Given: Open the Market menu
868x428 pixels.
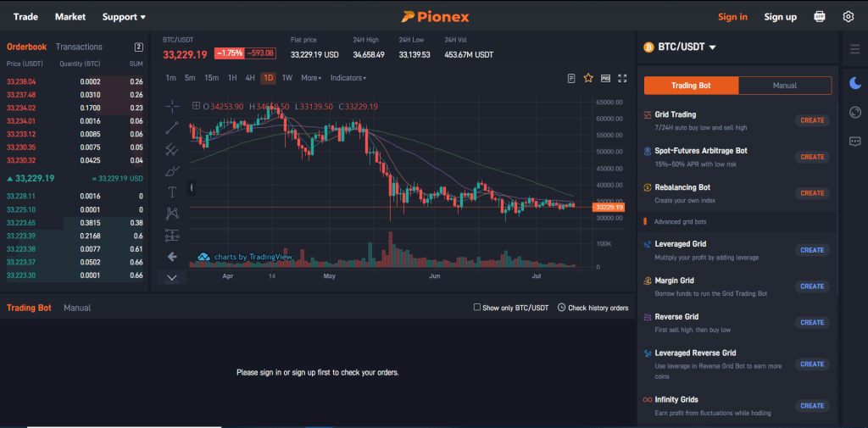Looking at the screenshot, I should (70, 17).
